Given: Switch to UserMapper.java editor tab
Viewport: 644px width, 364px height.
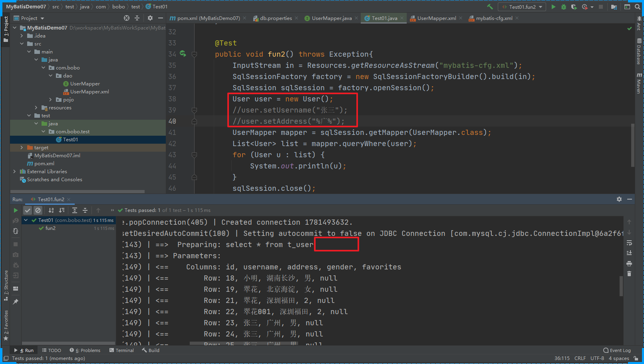Looking at the screenshot, I should (x=332, y=18).
